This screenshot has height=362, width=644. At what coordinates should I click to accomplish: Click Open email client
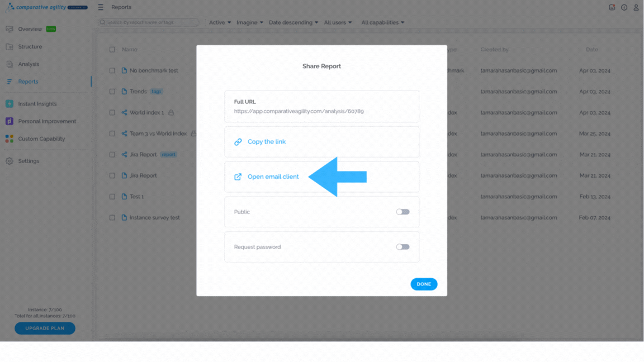pyautogui.click(x=273, y=177)
